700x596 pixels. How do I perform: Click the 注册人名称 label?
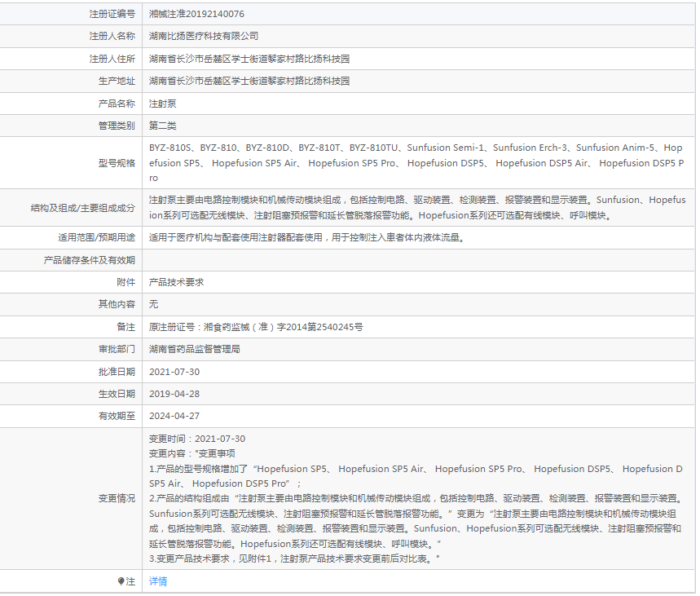[112, 36]
